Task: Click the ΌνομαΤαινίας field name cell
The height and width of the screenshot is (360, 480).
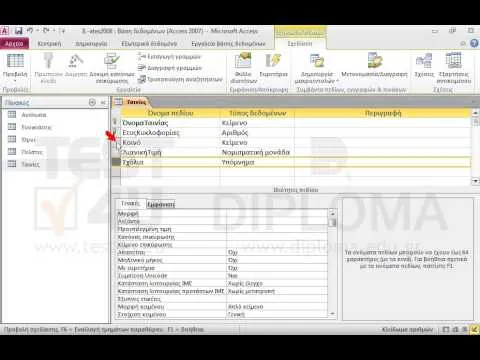Action: pos(170,123)
